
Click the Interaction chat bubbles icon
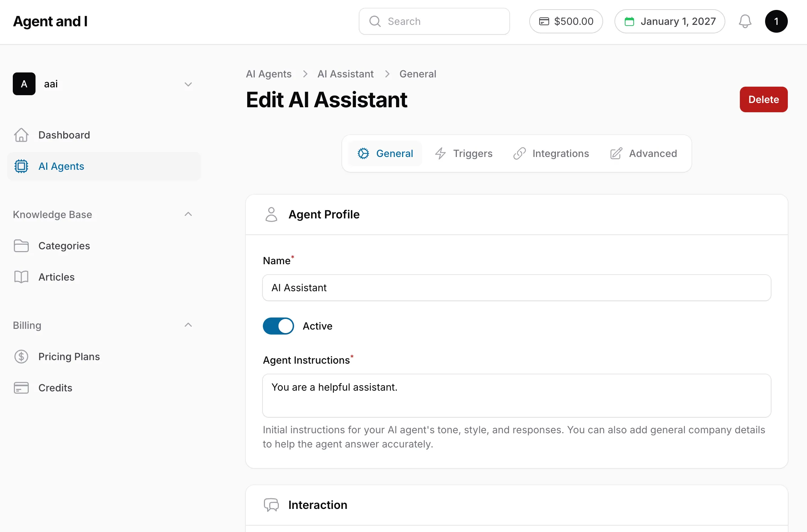coord(271,505)
